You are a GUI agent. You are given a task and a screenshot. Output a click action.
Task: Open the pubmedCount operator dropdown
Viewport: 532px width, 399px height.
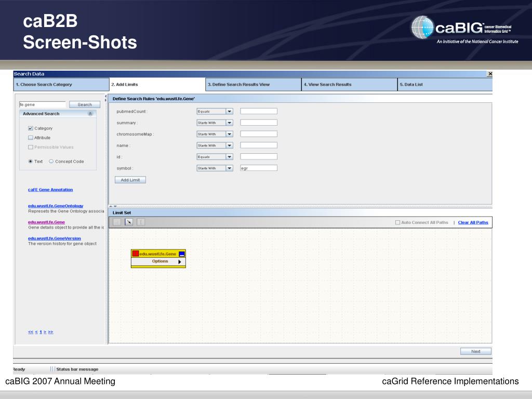tap(230, 111)
